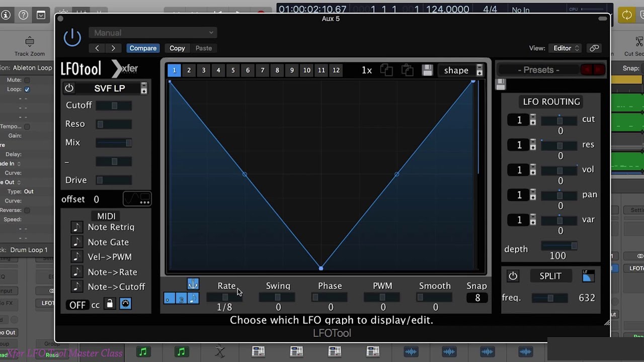Select LFO graph tab 2
The height and width of the screenshot is (362, 644).
189,70
